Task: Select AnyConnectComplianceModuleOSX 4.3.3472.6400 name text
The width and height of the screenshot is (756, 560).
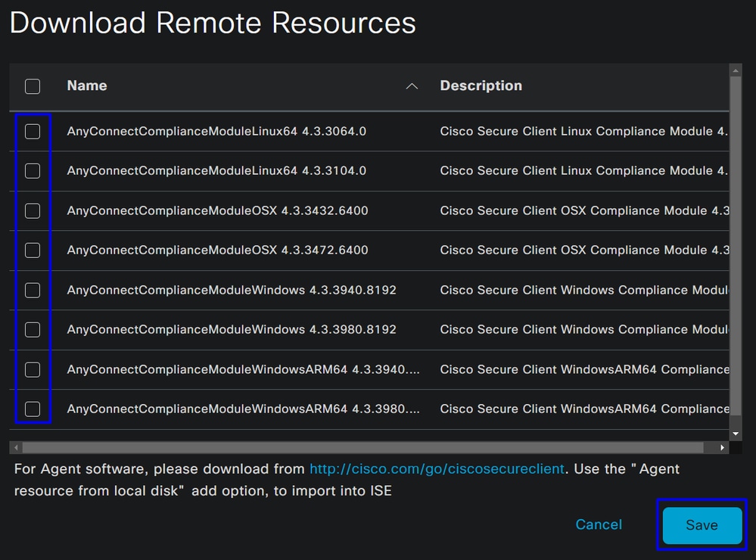Action: tap(217, 250)
